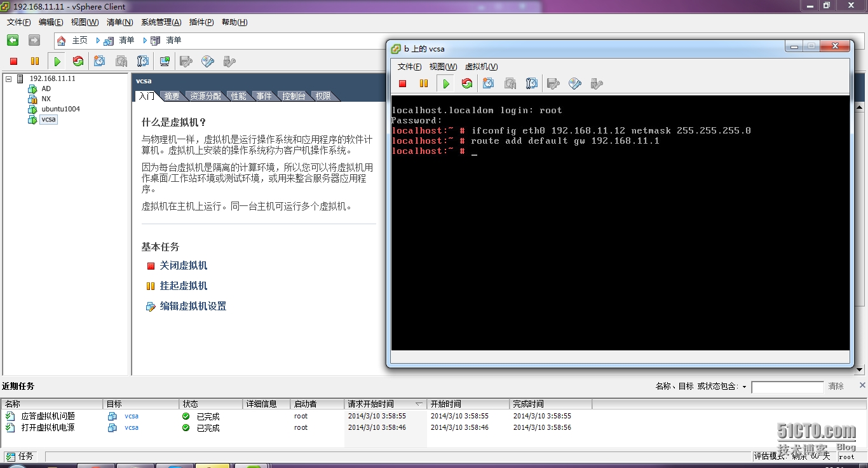Open the 视图(W) menu in main window
The image size is (868, 468).
coord(85,22)
